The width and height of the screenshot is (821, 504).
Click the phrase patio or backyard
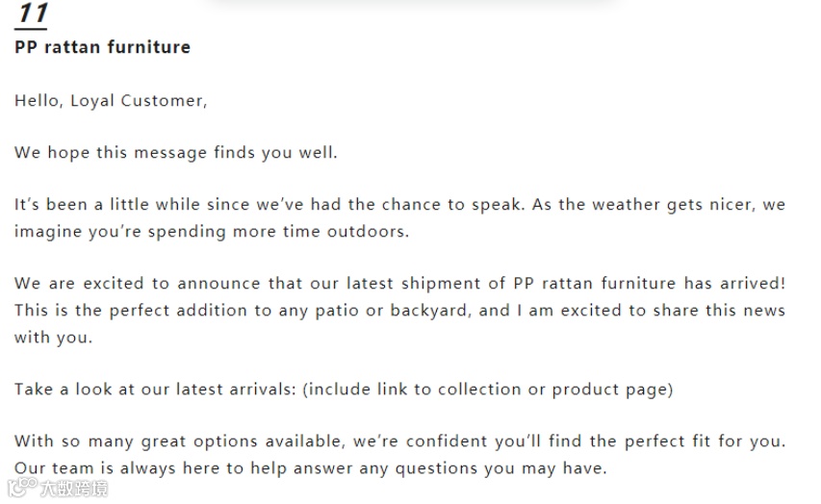coord(391,311)
